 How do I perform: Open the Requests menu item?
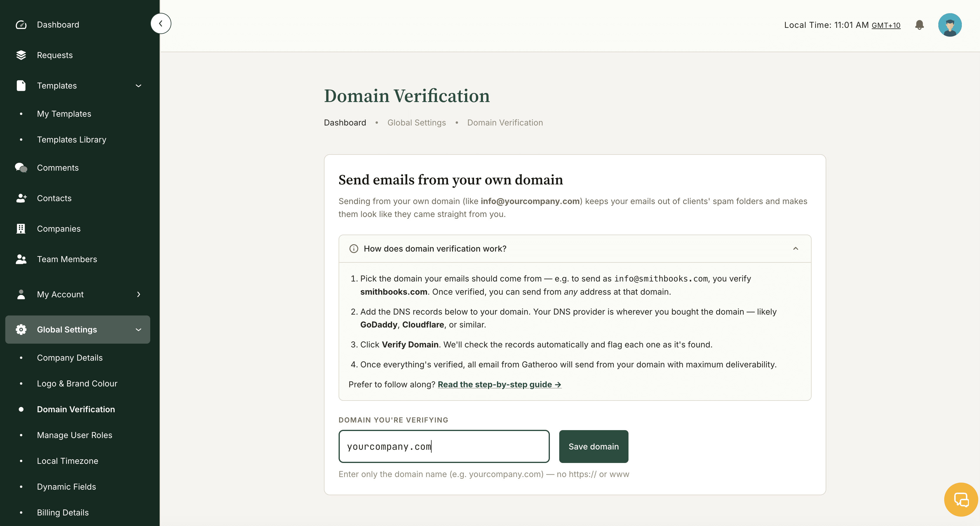point(55,55)
